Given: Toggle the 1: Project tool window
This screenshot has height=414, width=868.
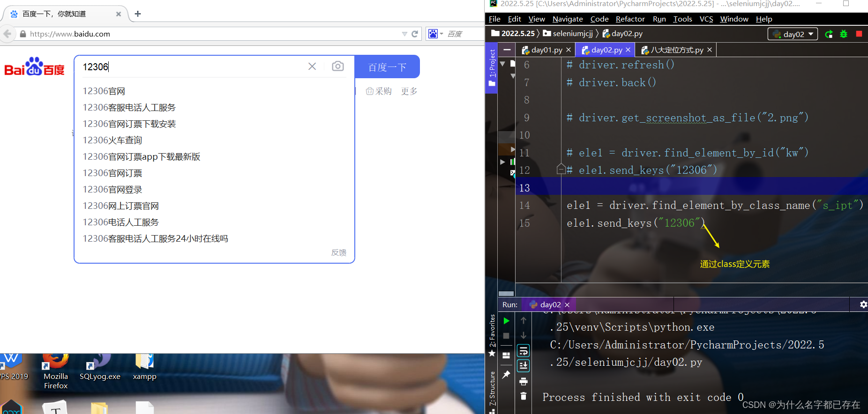Looking at the screenshot, I should 492,68.
